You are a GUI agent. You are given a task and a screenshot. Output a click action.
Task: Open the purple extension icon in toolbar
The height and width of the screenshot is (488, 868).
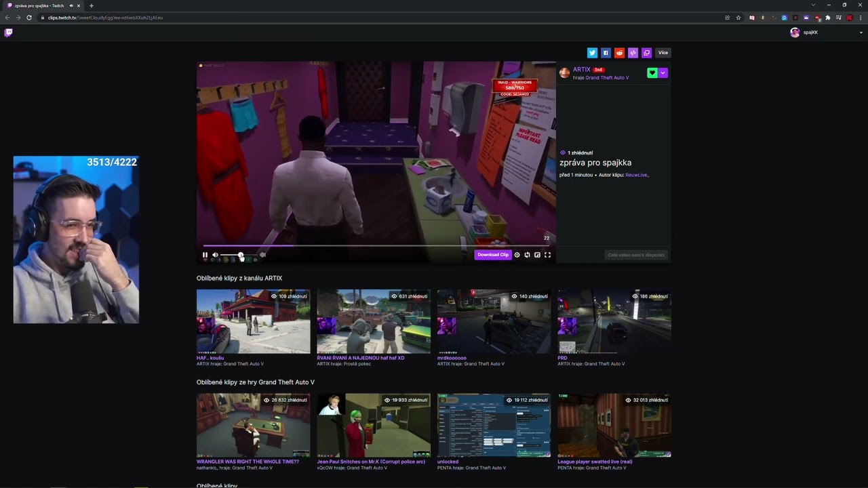point(806,18)
